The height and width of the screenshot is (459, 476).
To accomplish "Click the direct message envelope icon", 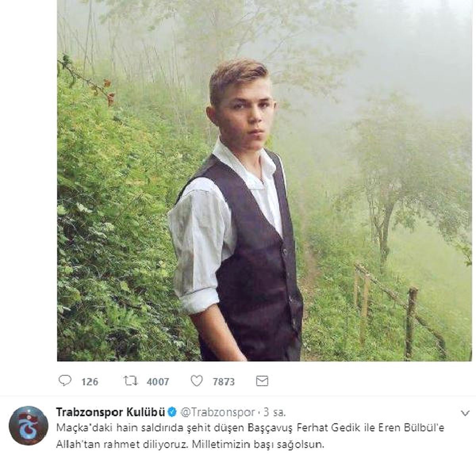I will [x=263, y=381].
